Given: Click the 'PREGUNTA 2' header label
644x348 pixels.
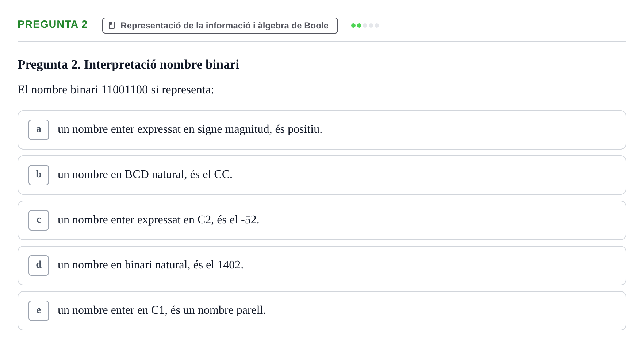Looking at the screenshot, I should (x=53, y=24).
